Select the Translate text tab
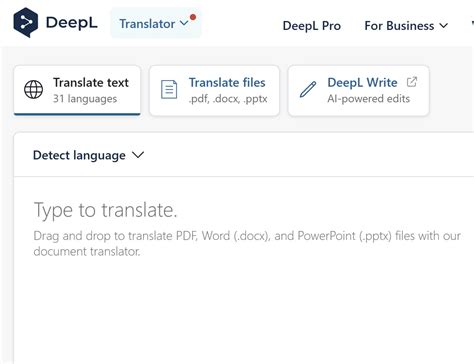Image resolution: width=474 pixels, height=364 pixels. coord(77,90)
